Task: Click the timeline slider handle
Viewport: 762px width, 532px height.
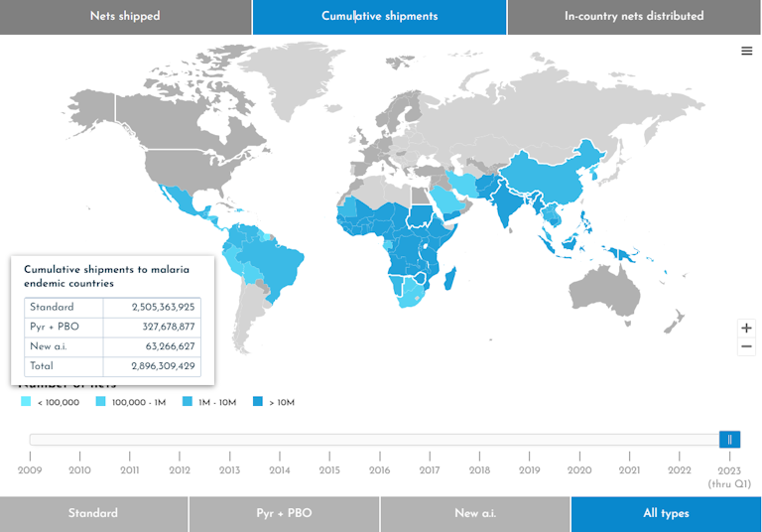Action: pos(729,440)
